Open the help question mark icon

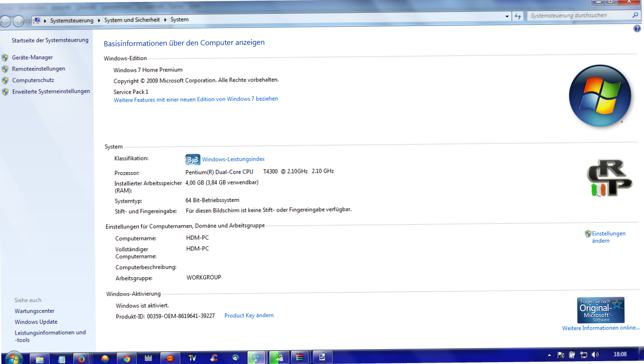click(x=636, y=29)
